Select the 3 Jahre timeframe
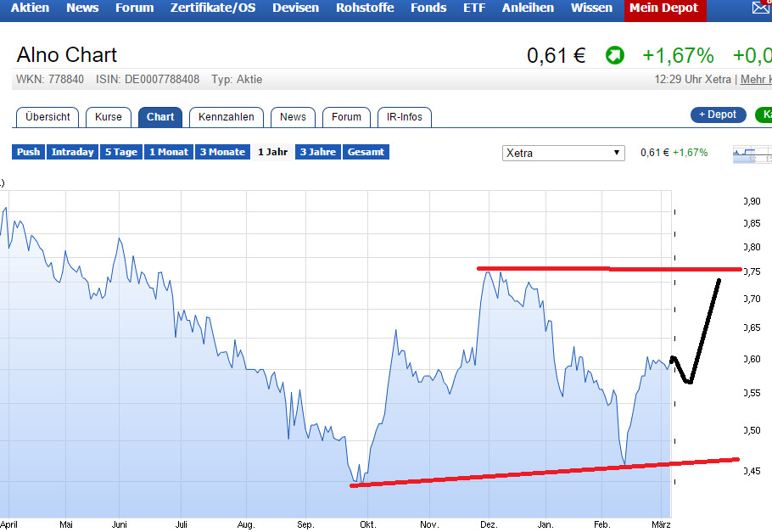This screenshot has height=532, width=772. (x=316, y=152)
